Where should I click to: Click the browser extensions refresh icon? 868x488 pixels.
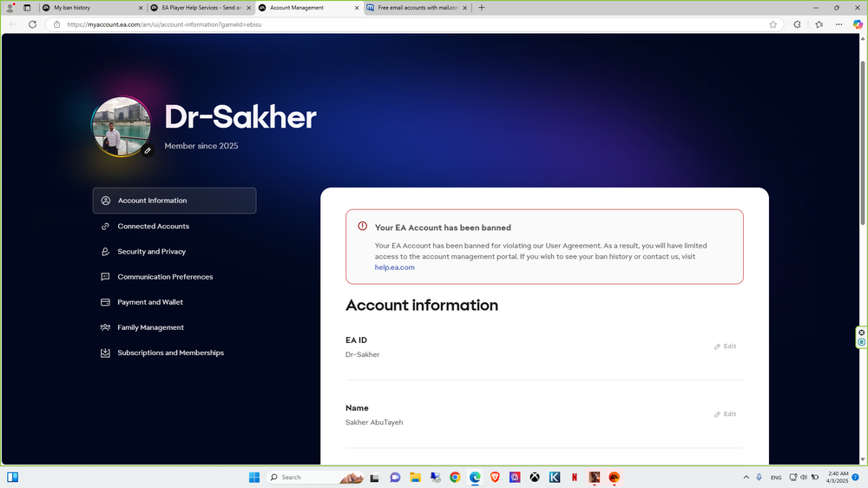click(797, 24)
